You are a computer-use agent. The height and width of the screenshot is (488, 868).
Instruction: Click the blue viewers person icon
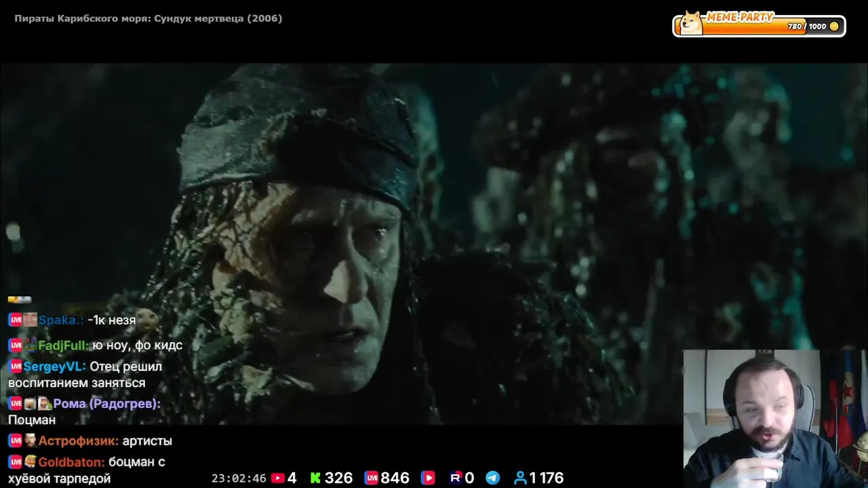tap(520, 479)
